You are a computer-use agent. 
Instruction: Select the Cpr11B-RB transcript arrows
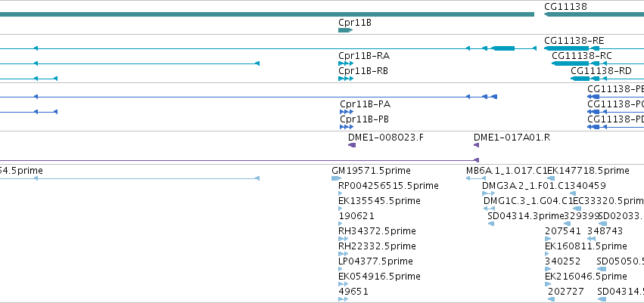coord(346,79)
